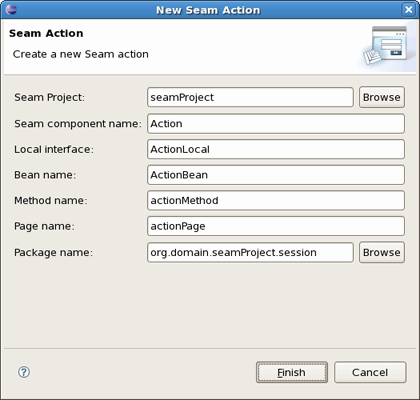Edit the Method name field
Image resolution: width=420 pixels, height=400 pixels.
[x=276, y=200]
